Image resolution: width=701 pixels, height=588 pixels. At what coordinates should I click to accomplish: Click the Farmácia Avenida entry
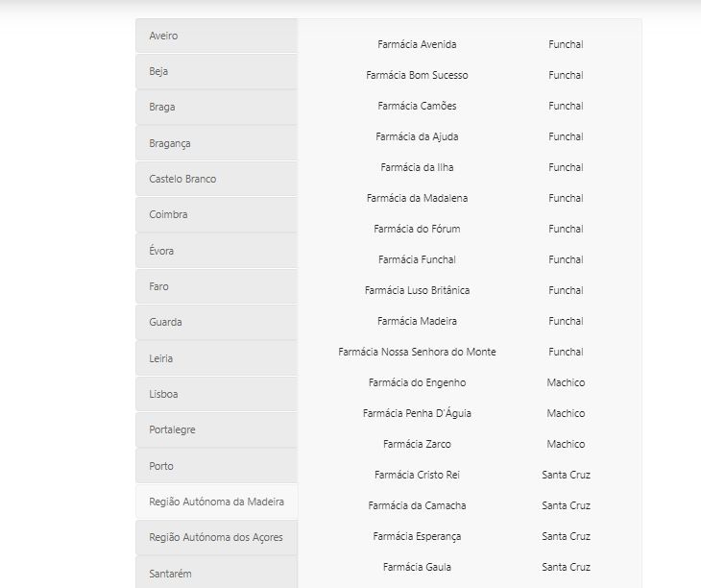[417, 44]
